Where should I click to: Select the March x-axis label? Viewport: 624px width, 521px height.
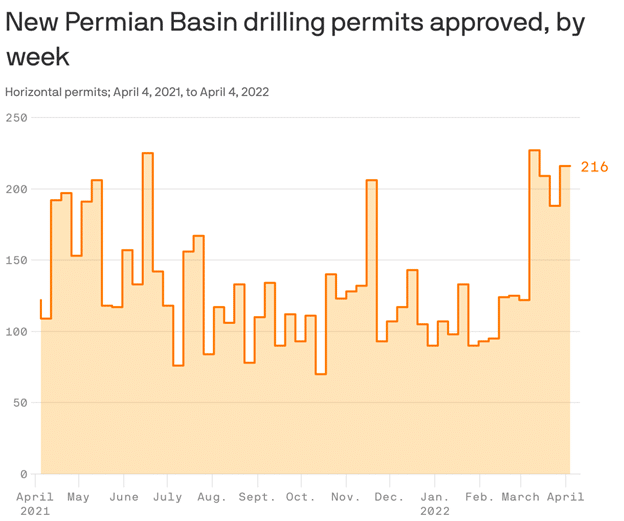pyautogui.click(x=520, y=496)
